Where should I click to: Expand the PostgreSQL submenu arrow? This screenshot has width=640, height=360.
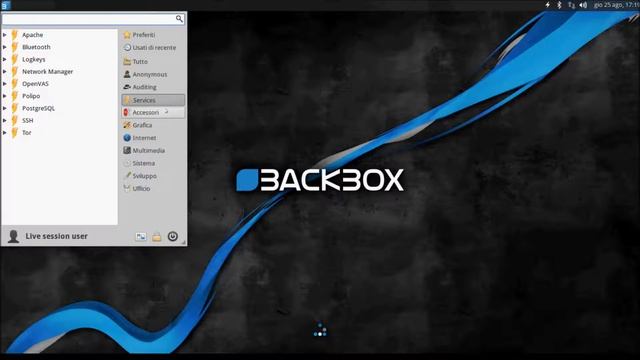click(x=4, y=109)
